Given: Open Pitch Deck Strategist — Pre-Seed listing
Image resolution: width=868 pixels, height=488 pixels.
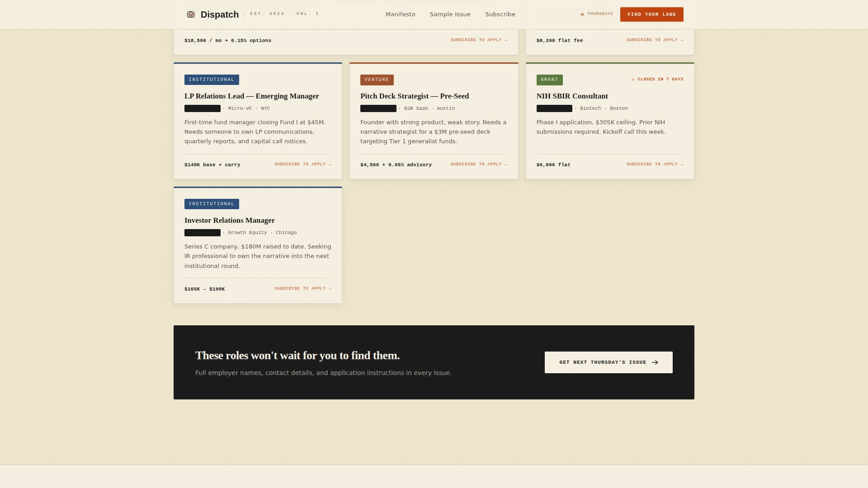Looking at the screenshot, I should (415, 96).
